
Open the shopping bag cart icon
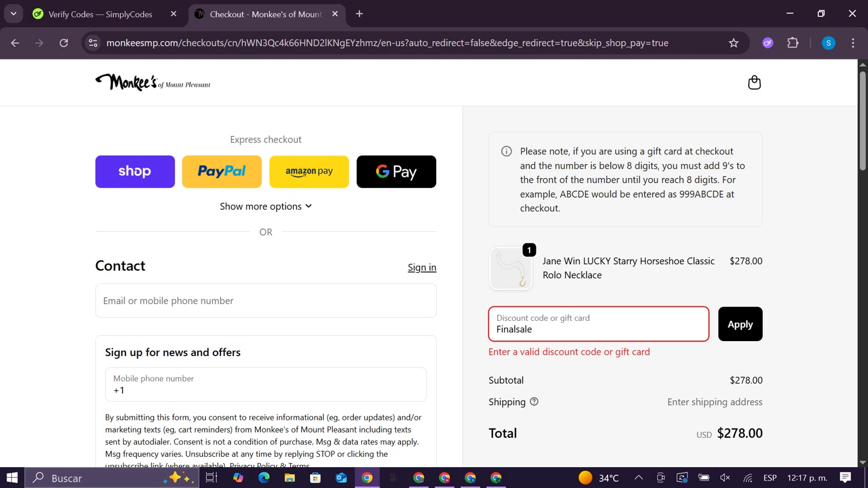754,83
